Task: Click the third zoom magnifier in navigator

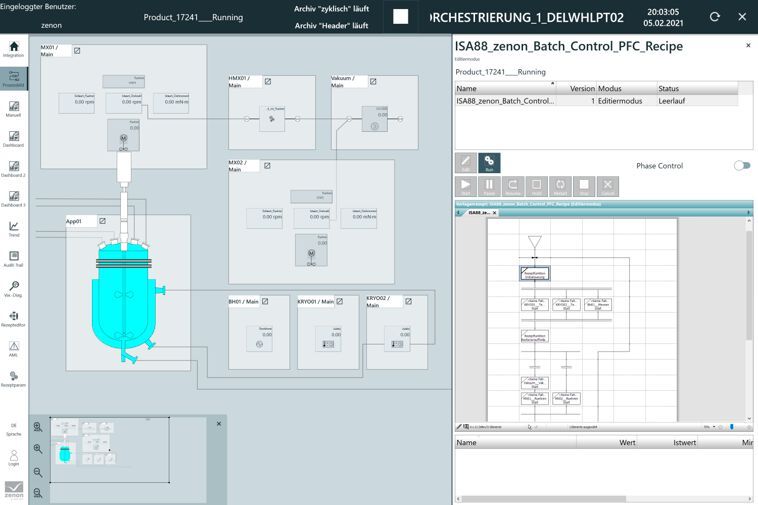Action: tap(38, 472)
